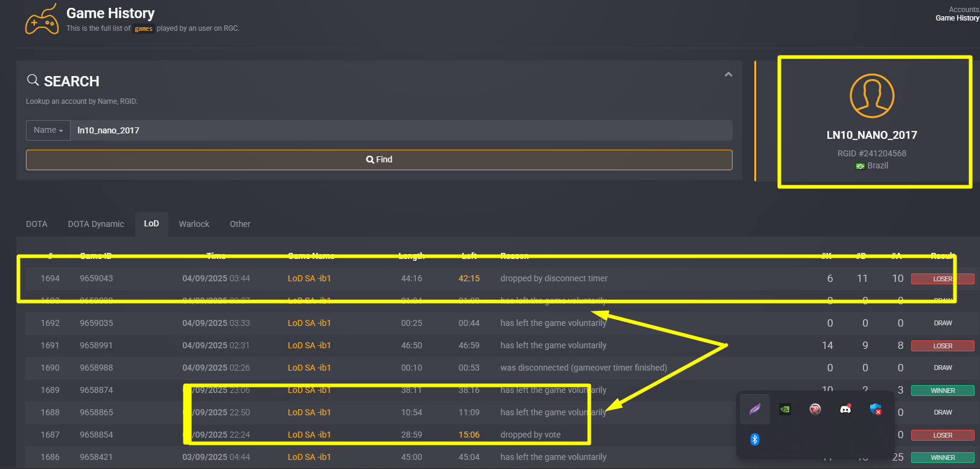
Task: Open the purple feather tray icon
Action: point(755,409)
